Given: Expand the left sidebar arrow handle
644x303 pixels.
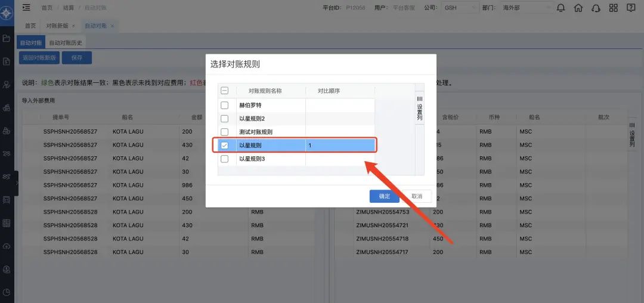Looking at the screenshot, I should pyautogui.click(x=17, y=183).
